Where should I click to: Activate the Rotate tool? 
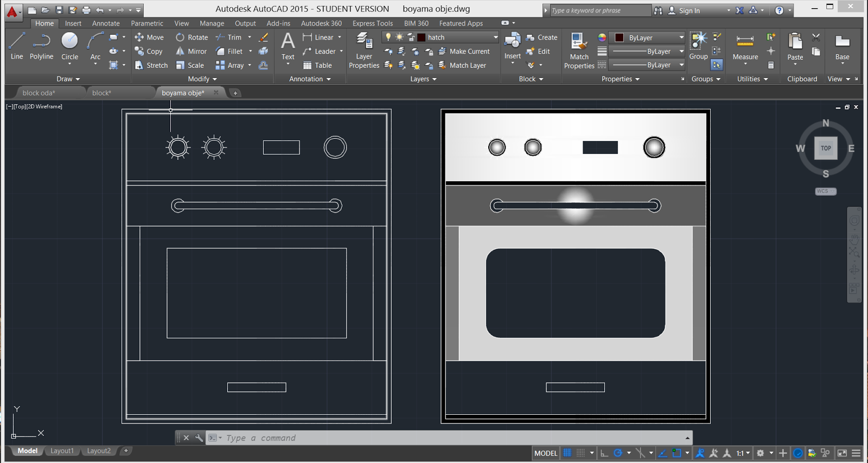tap(192, 37)
